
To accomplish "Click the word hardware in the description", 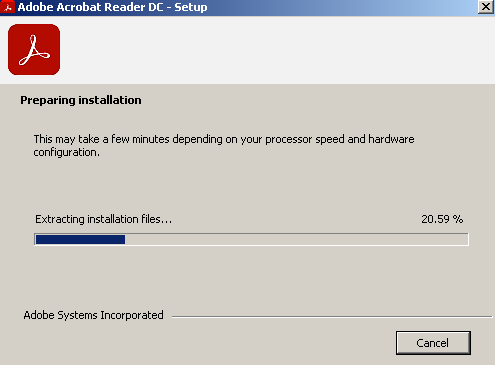I will click(x=391, y=139).
